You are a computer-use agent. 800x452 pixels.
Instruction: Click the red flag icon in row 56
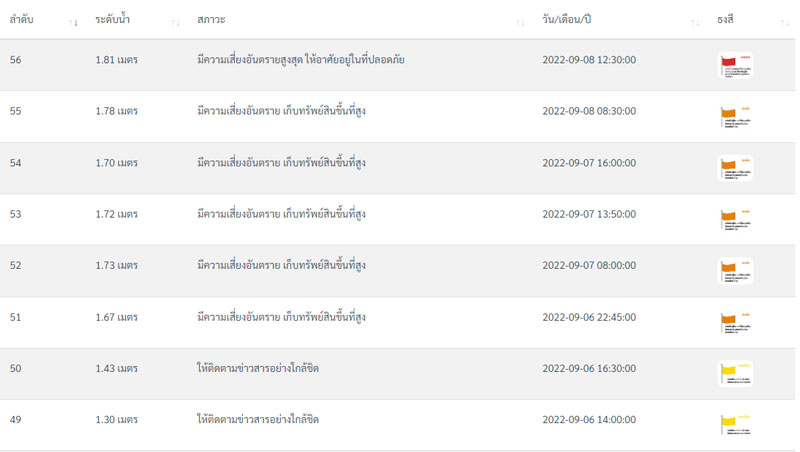[735, 65]
